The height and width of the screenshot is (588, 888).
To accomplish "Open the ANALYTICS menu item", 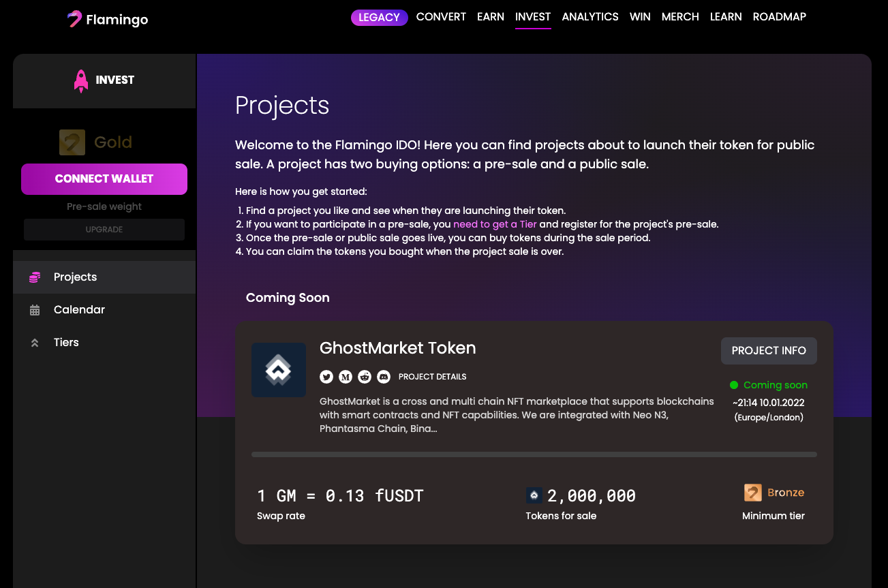I will point(590,17).
